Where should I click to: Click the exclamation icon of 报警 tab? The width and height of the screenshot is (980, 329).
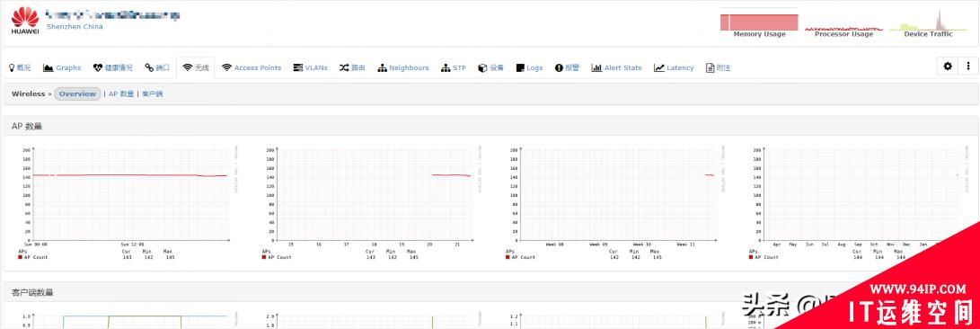[559, 67]
